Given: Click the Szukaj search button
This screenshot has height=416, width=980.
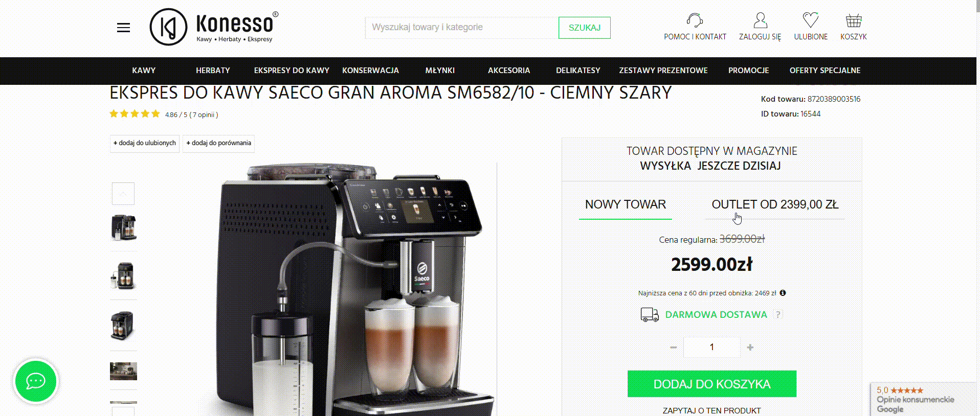Looking at the screenshot, I should point(584,28).
